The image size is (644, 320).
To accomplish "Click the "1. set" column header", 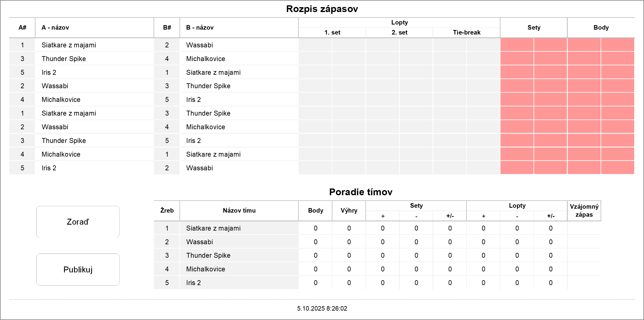I will click(x=332, y=32).
